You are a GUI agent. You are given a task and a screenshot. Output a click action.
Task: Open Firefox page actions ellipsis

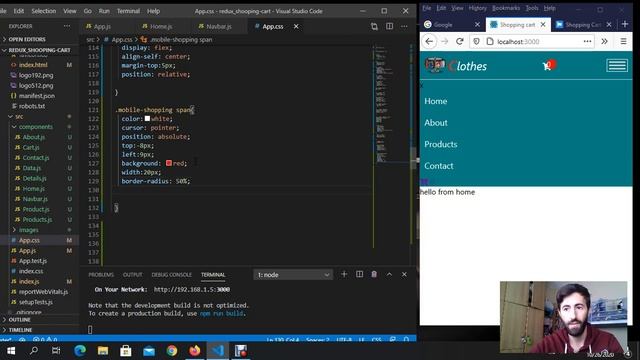pyautogui.click(x=587, y=41)
